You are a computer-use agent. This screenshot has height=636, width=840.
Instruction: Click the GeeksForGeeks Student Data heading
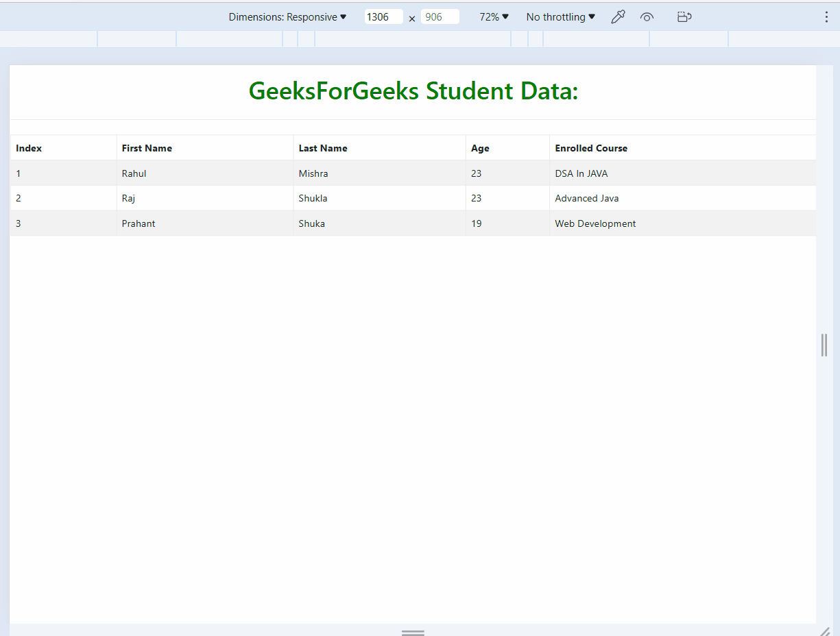(413, 90)
